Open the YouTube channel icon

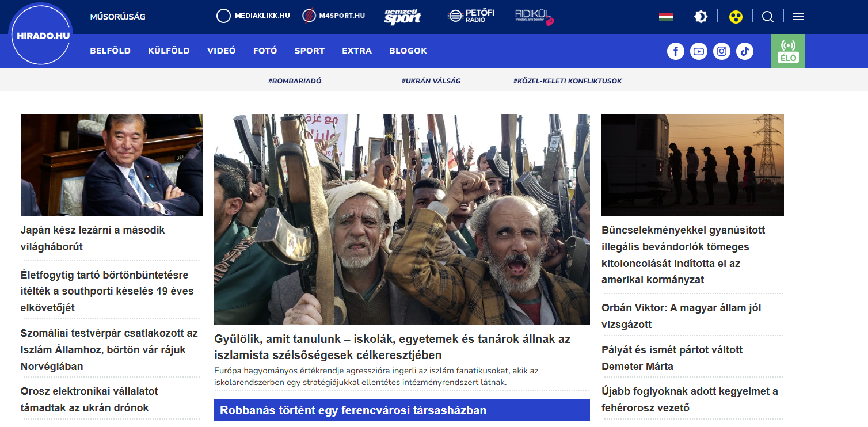[x=699, y=51]
